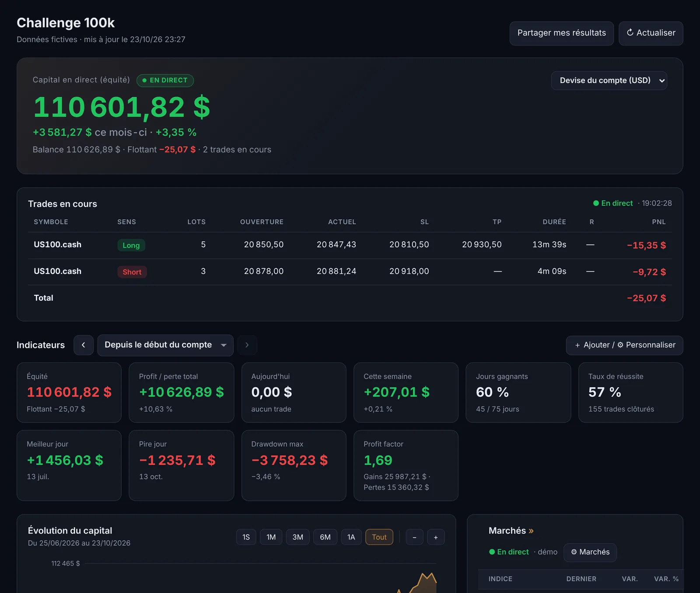Viewport: 700px width, 593px height.
Task: Click the Pire jour -1 235,71 $ value
Action: 177,460
